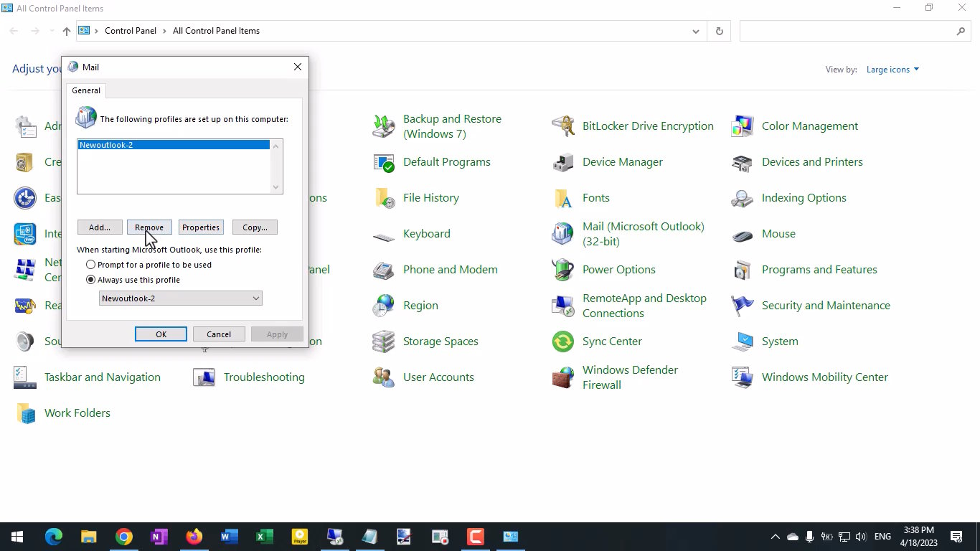The width and height of the screenshot is (980, 551).
Task: Open the notification center in the taskbar
Action: [x=956, y=537]
